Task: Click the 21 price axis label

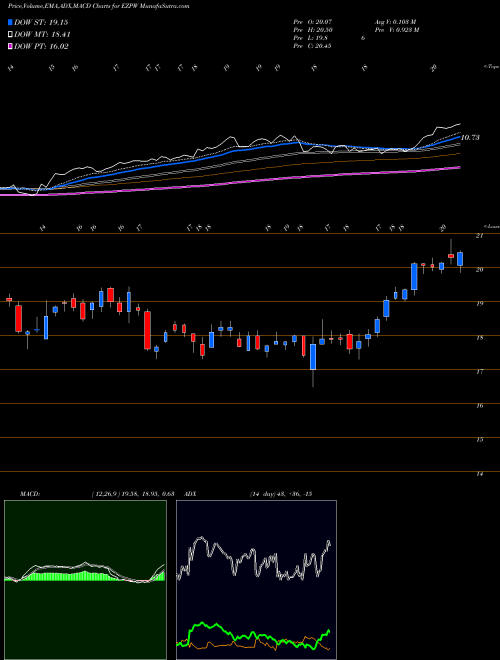Action: click(x=479, y=236)
